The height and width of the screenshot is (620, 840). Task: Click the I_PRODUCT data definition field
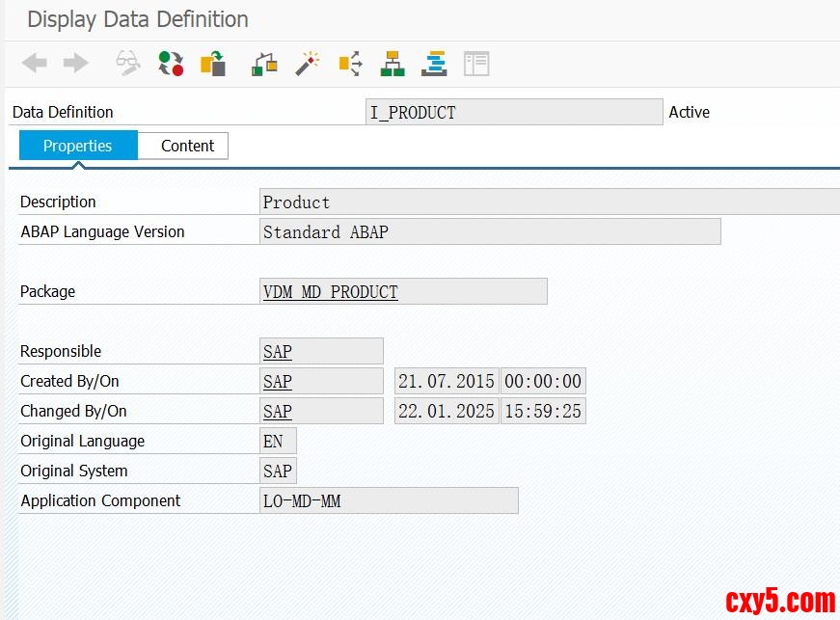(x=514, y=113)
